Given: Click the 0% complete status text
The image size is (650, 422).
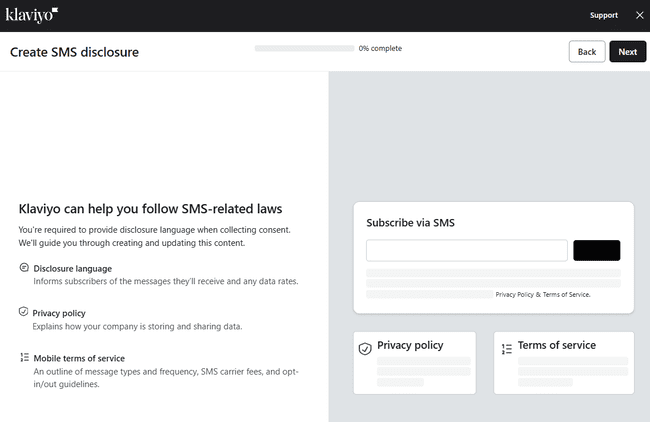Looking at the screenshot, I should tap(380, 48).
